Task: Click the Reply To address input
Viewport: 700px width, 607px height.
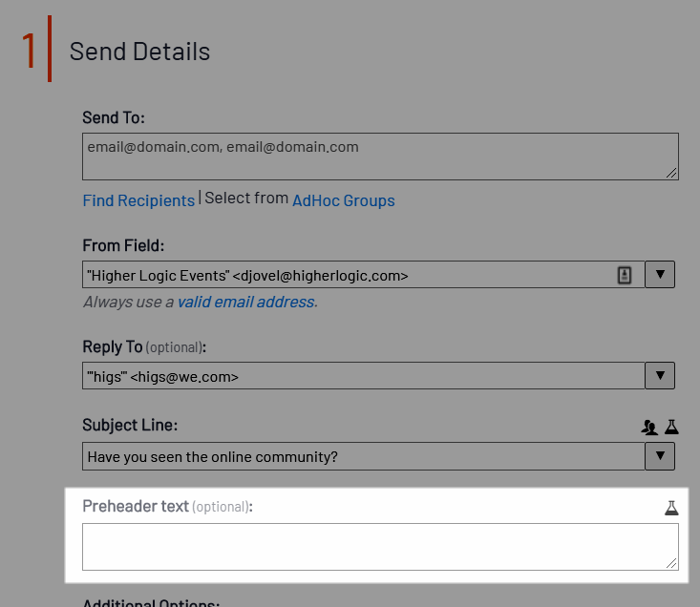Action: (363, 376)
